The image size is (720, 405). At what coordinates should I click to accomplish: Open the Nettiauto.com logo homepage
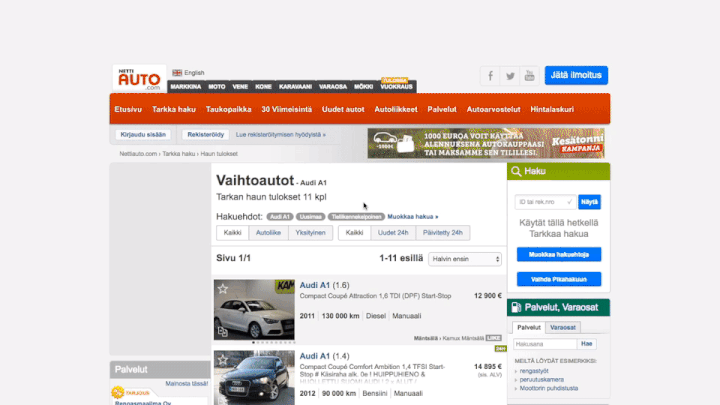[x=139, y=78]
